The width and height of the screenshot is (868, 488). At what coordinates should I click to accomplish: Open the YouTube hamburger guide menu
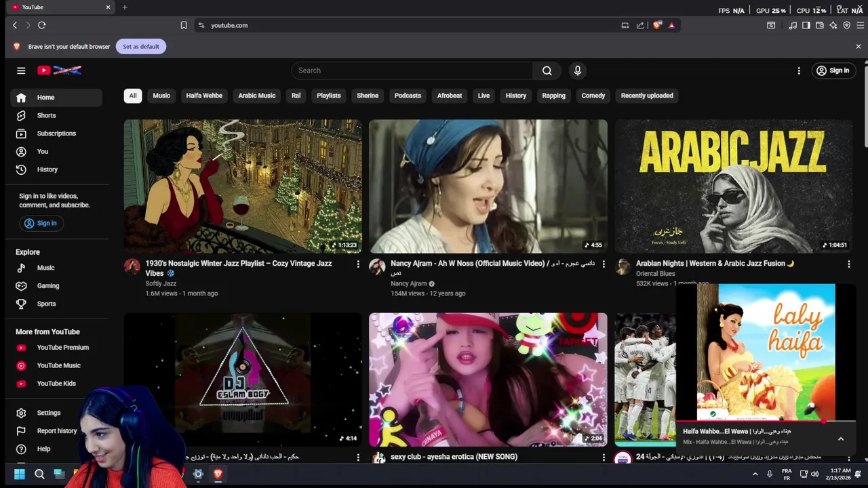tap(21, 70)
